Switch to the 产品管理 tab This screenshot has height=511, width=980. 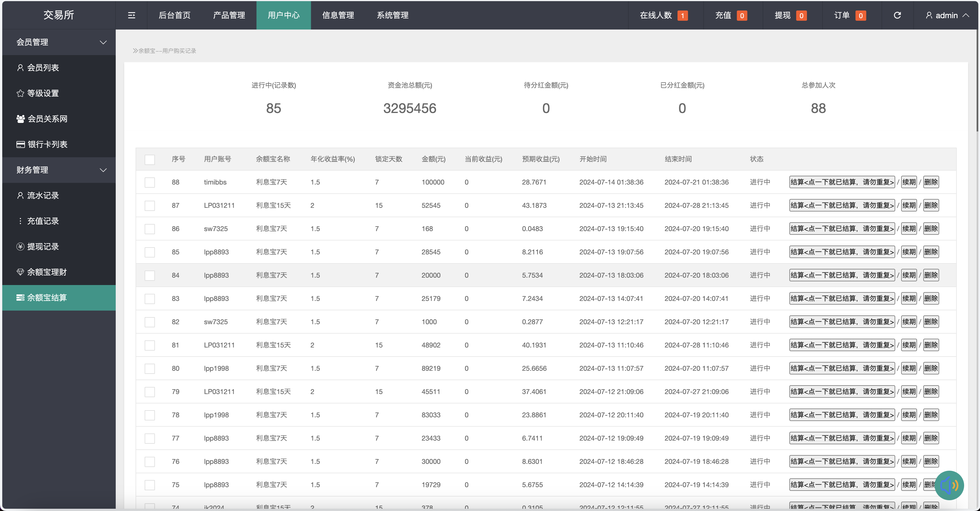pyautogui.click(x=229, y=15)
